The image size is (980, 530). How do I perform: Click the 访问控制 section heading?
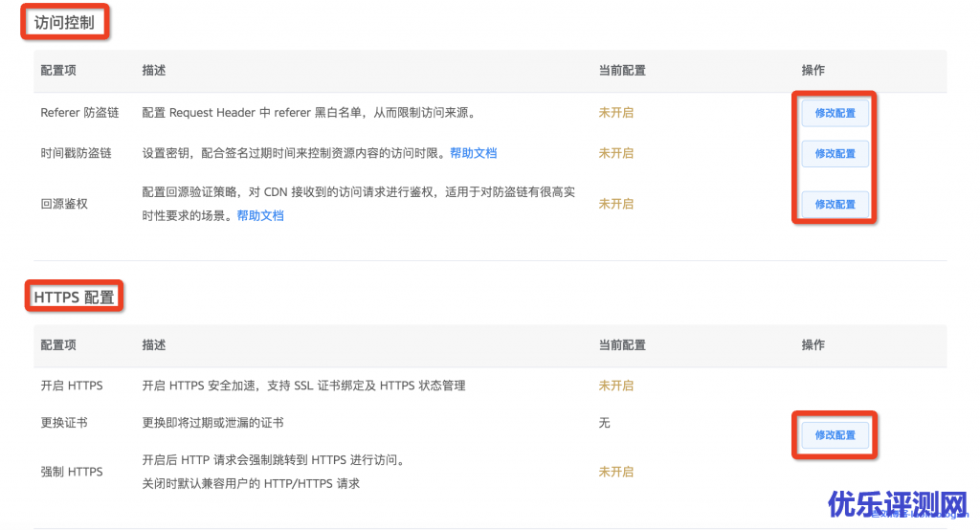pyautogui.click(x=64, y=23)
